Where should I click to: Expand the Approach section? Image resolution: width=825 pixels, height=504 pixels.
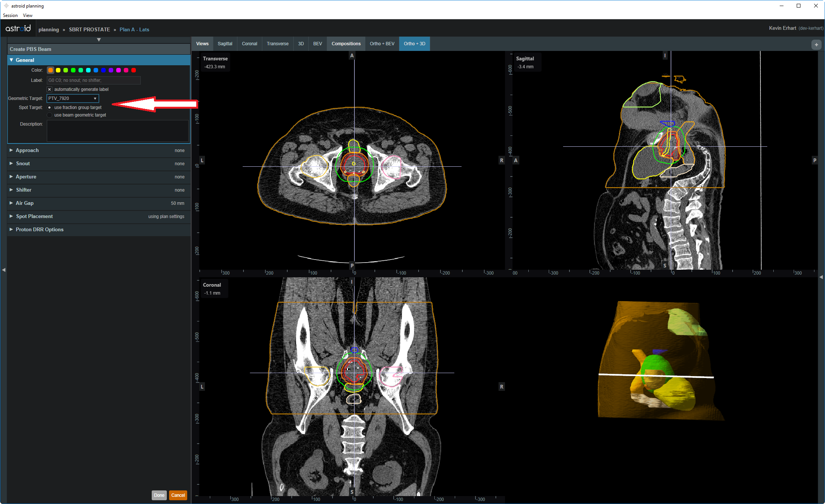[27, 150]
